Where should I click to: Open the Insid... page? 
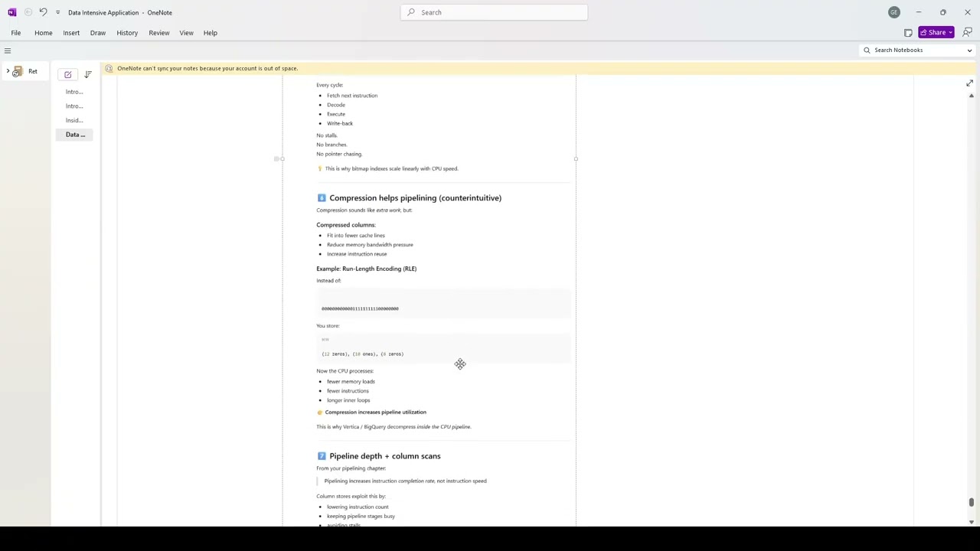pos(74,120)
